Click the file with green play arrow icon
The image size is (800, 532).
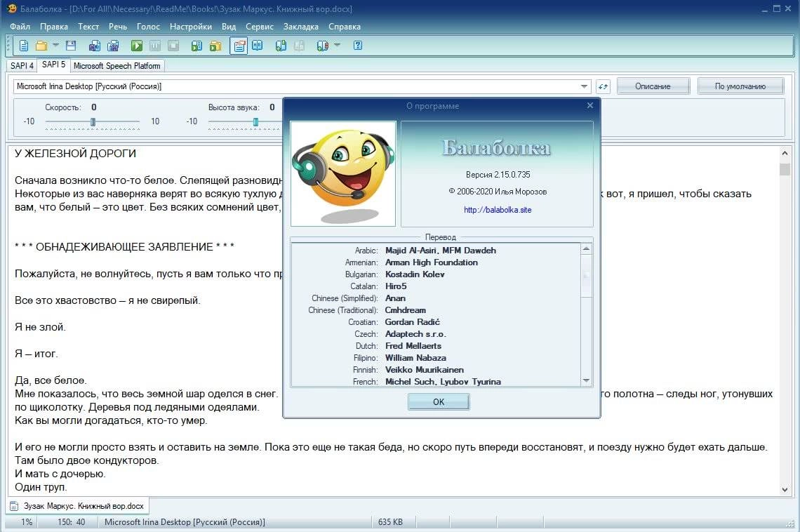pyautogui.click(x=196, y=46)
